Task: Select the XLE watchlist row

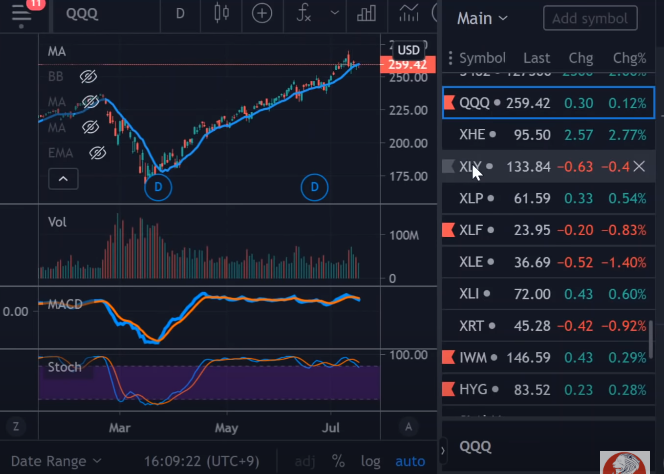Action: point(548,262)
